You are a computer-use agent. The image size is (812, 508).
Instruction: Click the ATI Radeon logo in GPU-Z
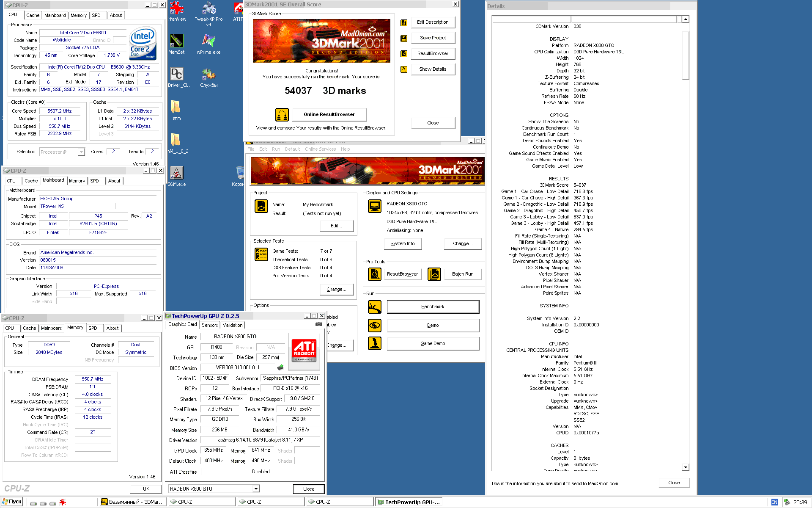tap(304, 351)
